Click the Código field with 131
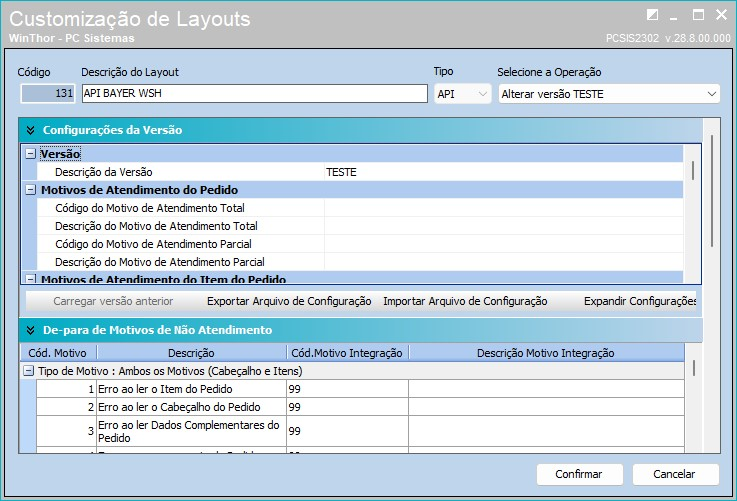The image size is (737, 501). (47, 94)
